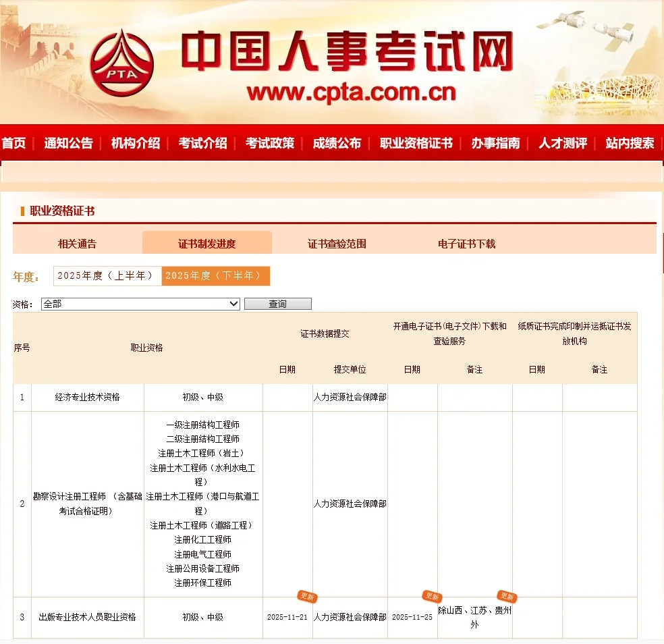Select the 考试政策 navigation entry
664x644 pixels.
[269, 143]
